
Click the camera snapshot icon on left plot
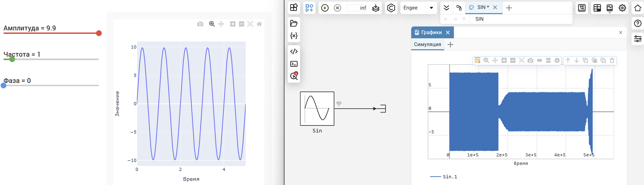tap(200, 24)
